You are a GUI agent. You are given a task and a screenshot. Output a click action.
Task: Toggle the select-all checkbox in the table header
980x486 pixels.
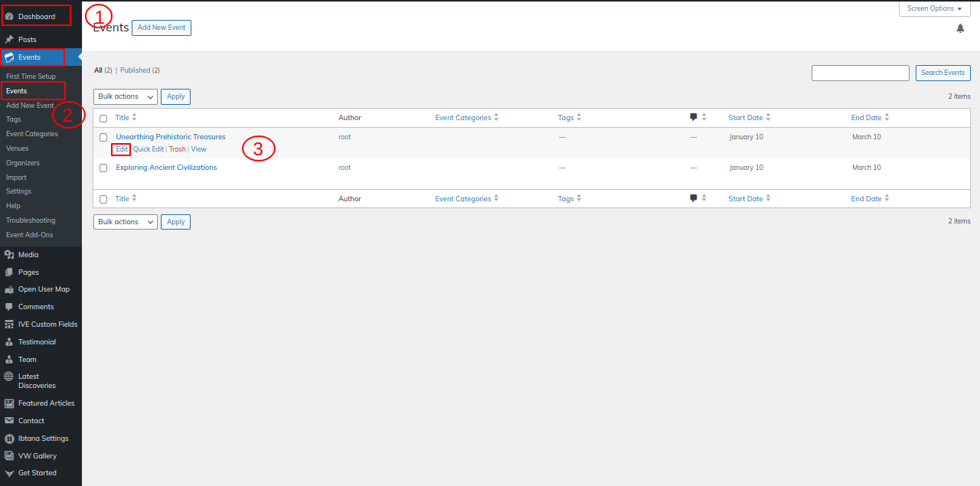[x=103, y=119]
